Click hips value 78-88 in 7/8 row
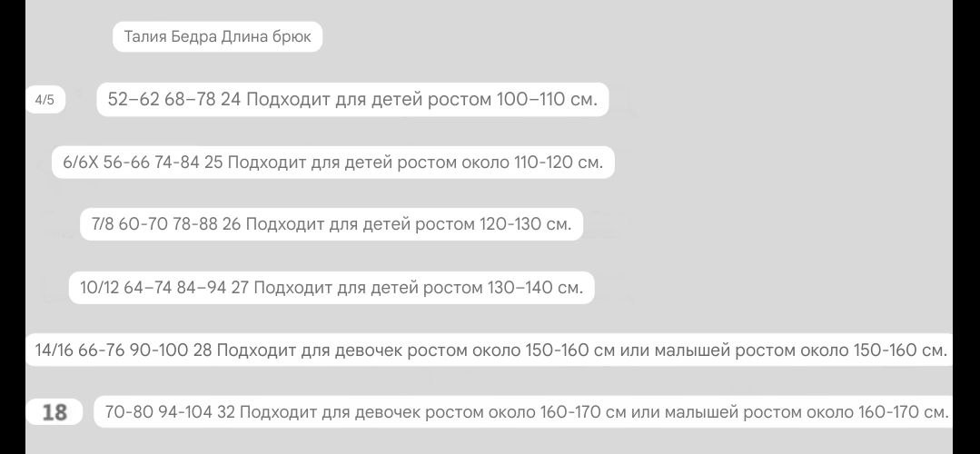Viewport: 980px width, 454px height. coord(195,224)
